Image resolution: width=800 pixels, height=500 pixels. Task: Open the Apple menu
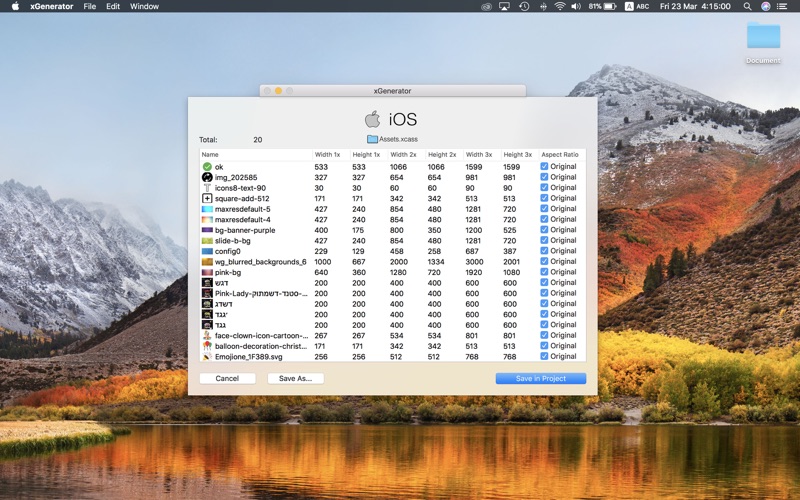tap(15, 6)
